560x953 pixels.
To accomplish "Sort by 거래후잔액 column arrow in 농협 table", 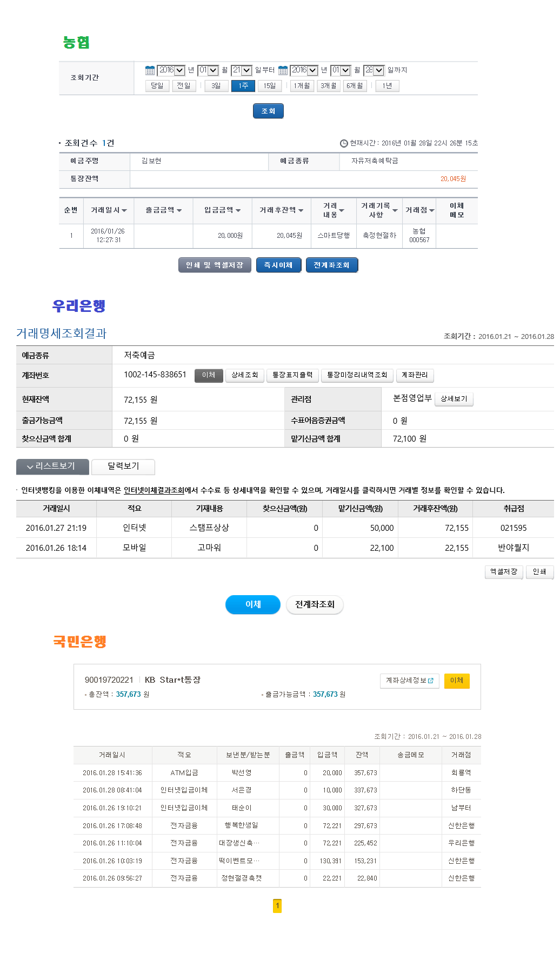I will 301,211.
